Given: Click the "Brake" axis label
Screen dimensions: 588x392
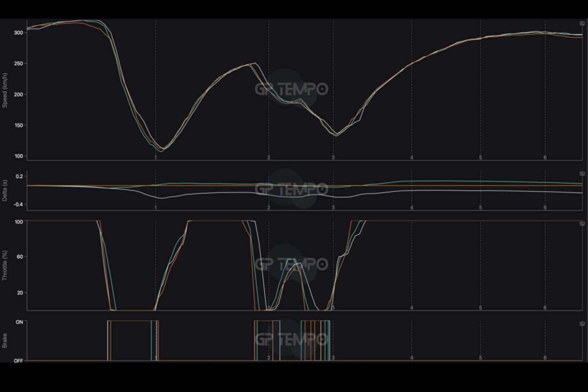Looking at the screenshot, I should point(5,340).
